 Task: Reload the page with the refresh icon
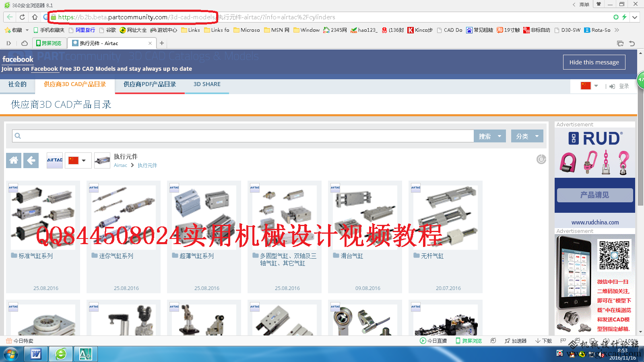coord(22,17)
